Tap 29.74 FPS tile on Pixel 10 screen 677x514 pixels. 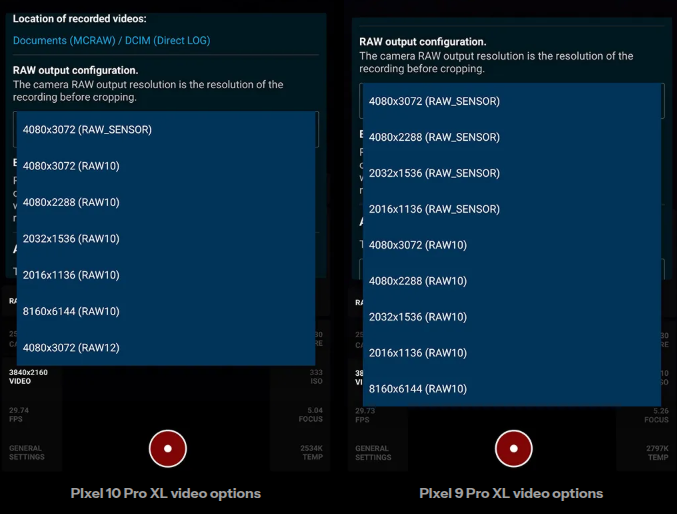pyautogui.click(x=19, y=415)
